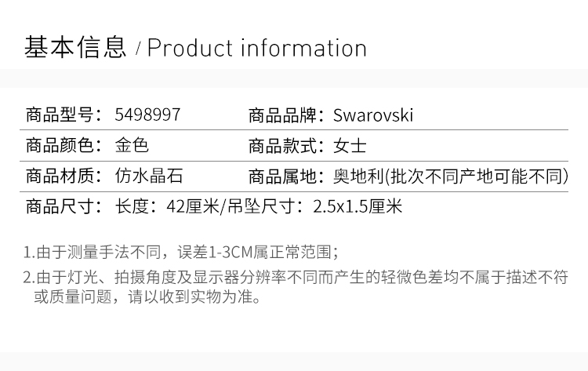
Task: Select the Swarovski brand name
Action: point(373,115)
